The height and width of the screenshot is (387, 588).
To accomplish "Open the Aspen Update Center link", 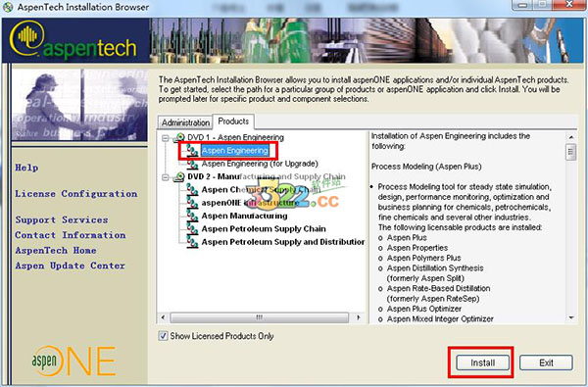I will (71, 266).
